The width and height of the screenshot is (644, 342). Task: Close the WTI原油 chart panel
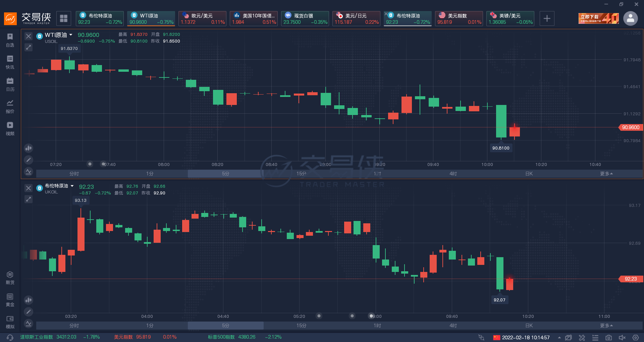pos(29,36)
